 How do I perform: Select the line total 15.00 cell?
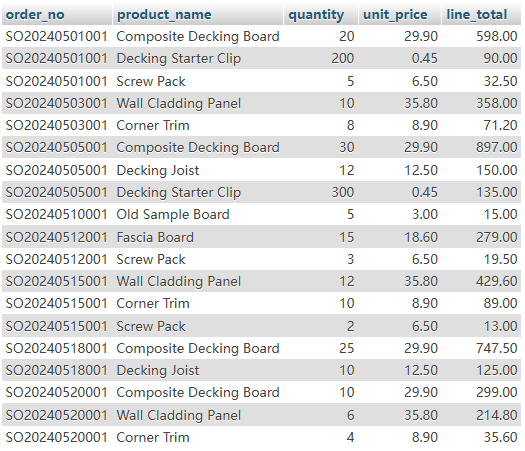click(x=500, y=214)
